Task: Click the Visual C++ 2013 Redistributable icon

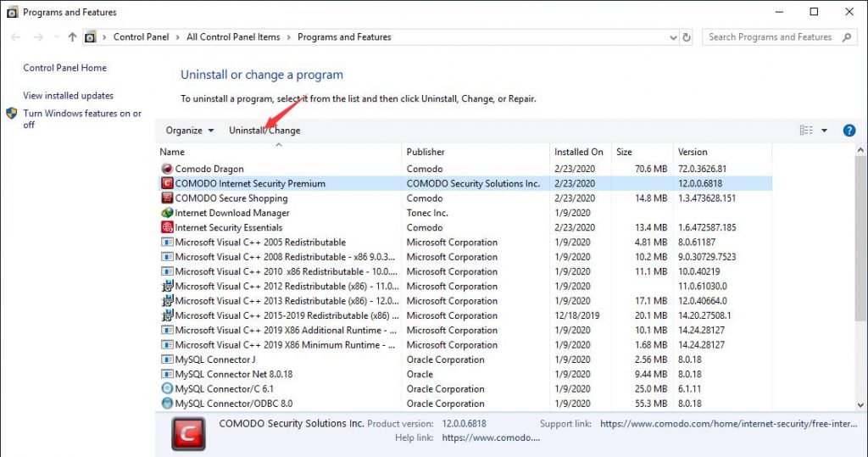Action: click(x=167, y=301)
